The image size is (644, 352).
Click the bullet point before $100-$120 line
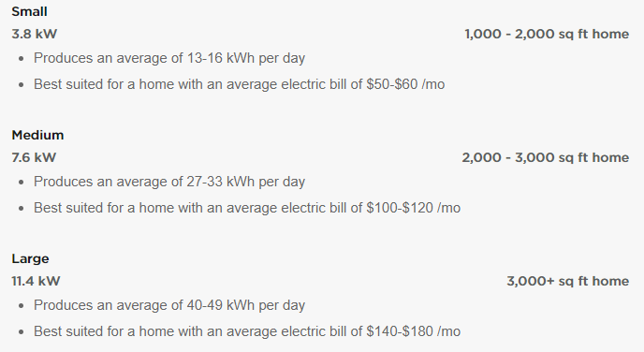coord(22,208)
